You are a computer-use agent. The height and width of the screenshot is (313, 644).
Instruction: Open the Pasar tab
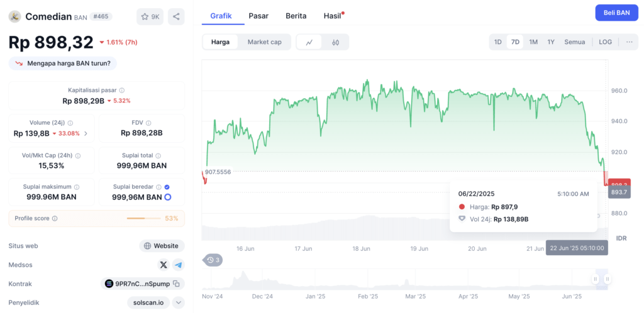[258, 16]
